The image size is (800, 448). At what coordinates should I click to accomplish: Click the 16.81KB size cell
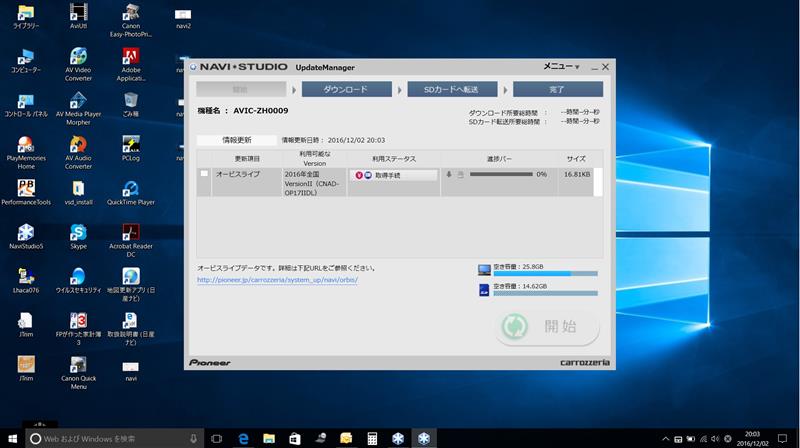[577, 175]
